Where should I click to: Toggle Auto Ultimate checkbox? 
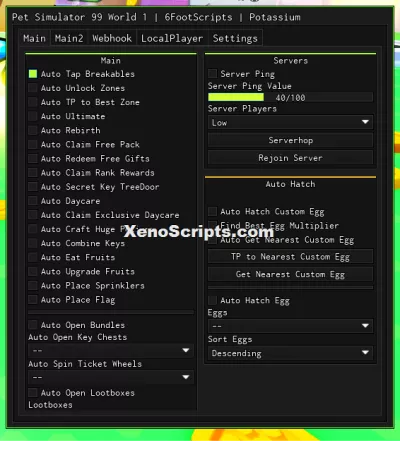tap(33, 116)
